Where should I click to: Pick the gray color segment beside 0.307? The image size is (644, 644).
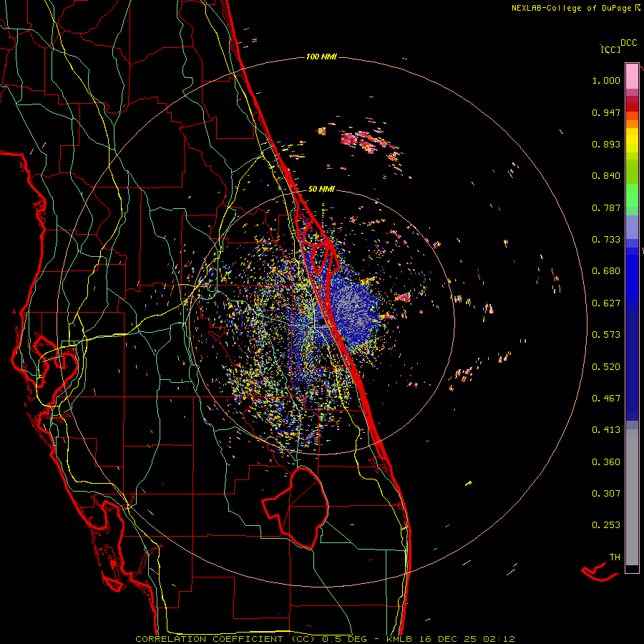(x=632, y=497)
